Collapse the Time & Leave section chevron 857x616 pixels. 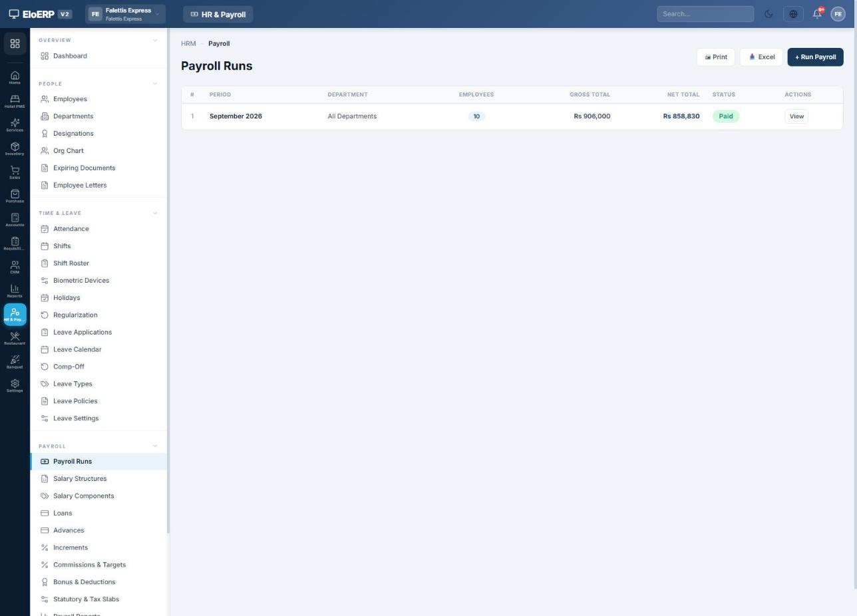pyautogui.click(x=155, y=214)
